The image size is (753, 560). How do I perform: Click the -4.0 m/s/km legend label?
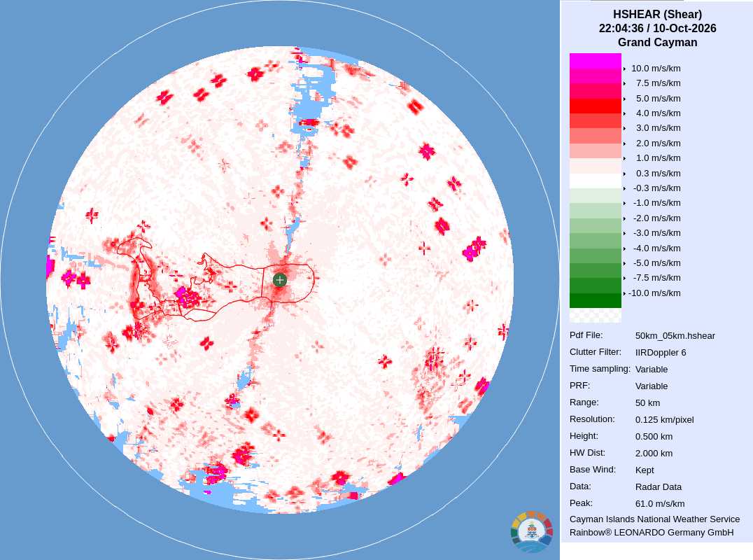tap(656, 248)
